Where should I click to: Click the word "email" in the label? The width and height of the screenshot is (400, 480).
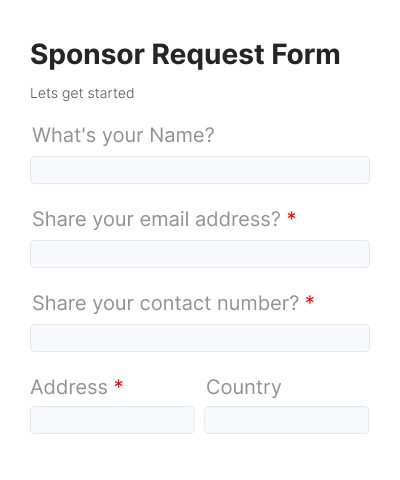164,219
